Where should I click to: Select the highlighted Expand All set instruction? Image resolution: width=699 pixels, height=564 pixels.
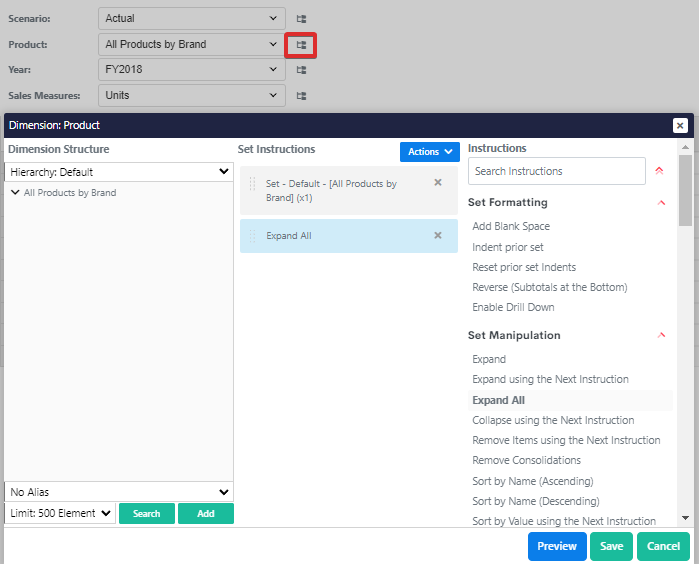click(349, 236)
